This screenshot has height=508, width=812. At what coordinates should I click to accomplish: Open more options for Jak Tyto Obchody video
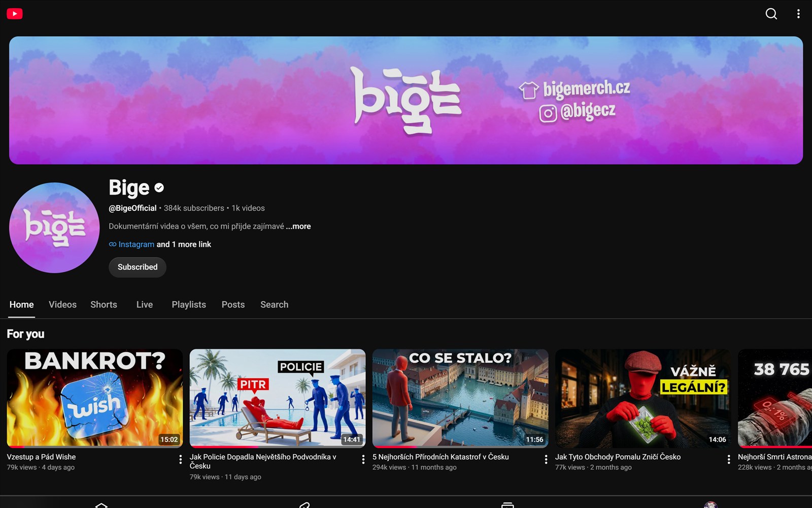[x=728, y=459]
